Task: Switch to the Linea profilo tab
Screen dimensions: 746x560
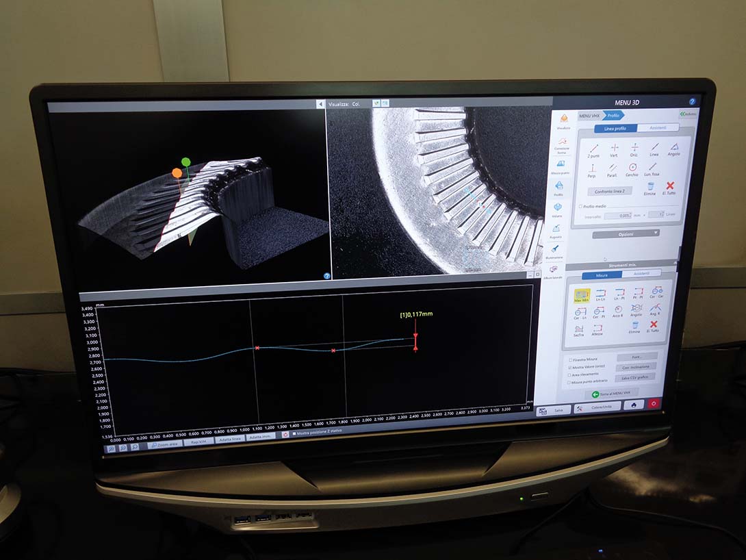Action: (x=615, y=129)
